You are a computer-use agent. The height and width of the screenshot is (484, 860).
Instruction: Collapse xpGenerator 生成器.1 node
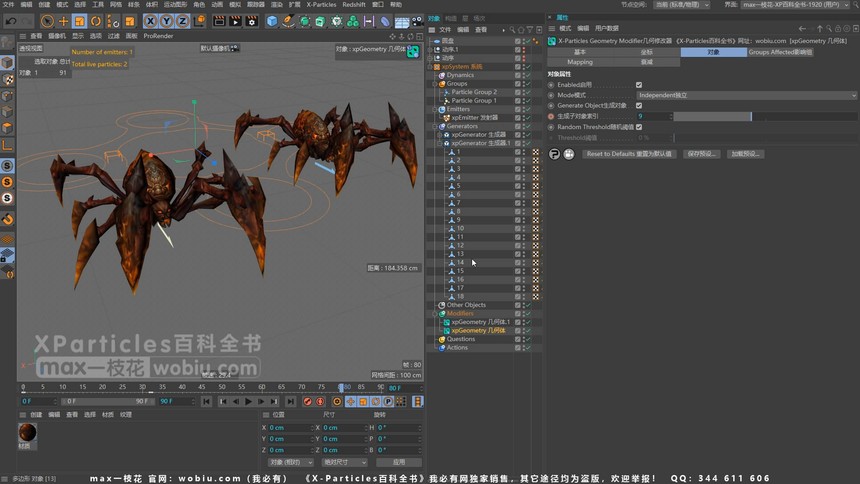(439, 143)
